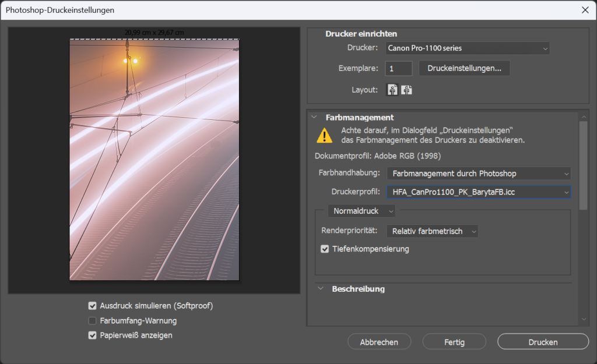Open Renderpriorität dropdown Relativ farbmetrisch

432,231
